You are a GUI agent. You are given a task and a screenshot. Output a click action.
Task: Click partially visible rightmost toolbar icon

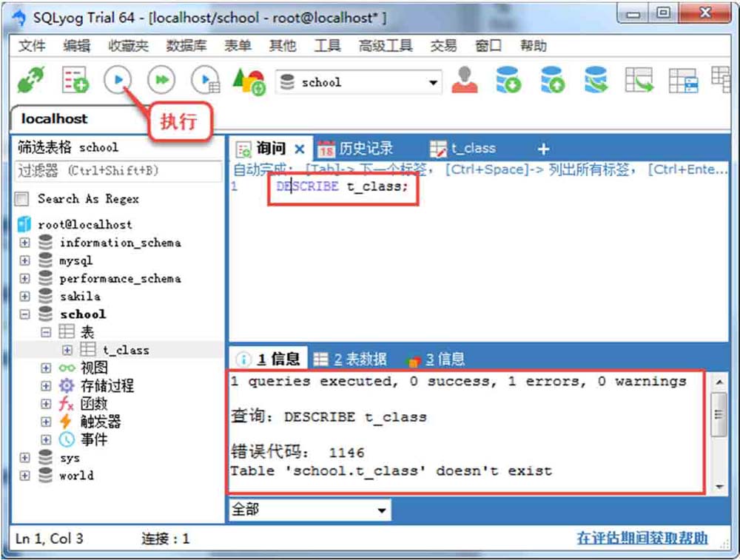[x=721, y=80]
